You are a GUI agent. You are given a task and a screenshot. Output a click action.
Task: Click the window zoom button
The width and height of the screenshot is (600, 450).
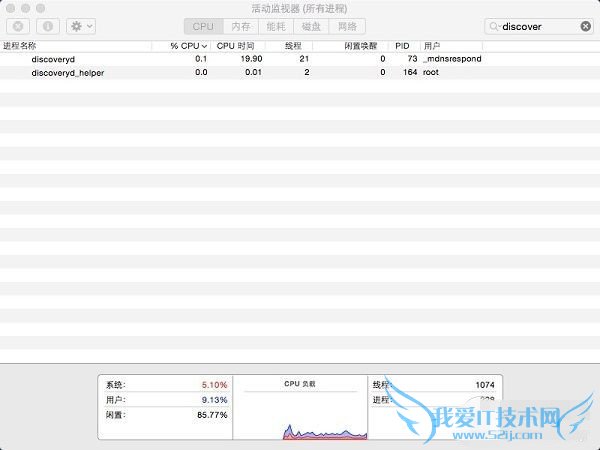(x=41, y=8)
